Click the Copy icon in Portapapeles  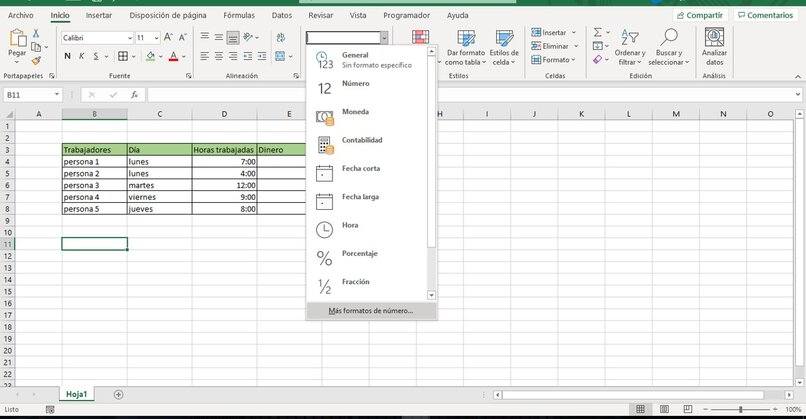(x=36, y=47)
